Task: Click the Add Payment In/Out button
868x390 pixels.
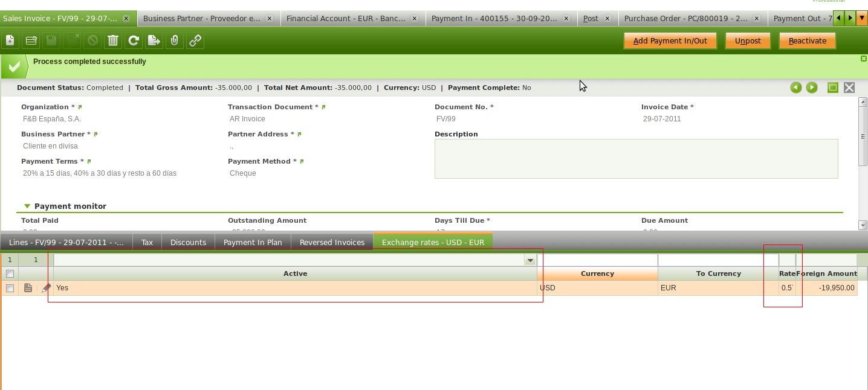Action: (670, 41)
